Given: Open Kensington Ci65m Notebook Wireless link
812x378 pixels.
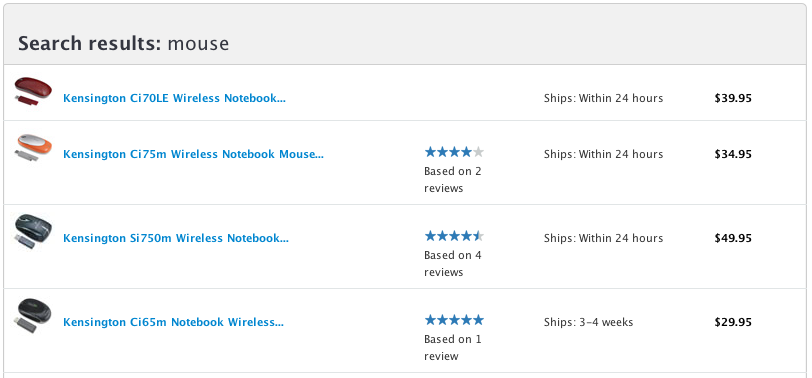Looking at the screenshot, I should [x=173, y=322].
